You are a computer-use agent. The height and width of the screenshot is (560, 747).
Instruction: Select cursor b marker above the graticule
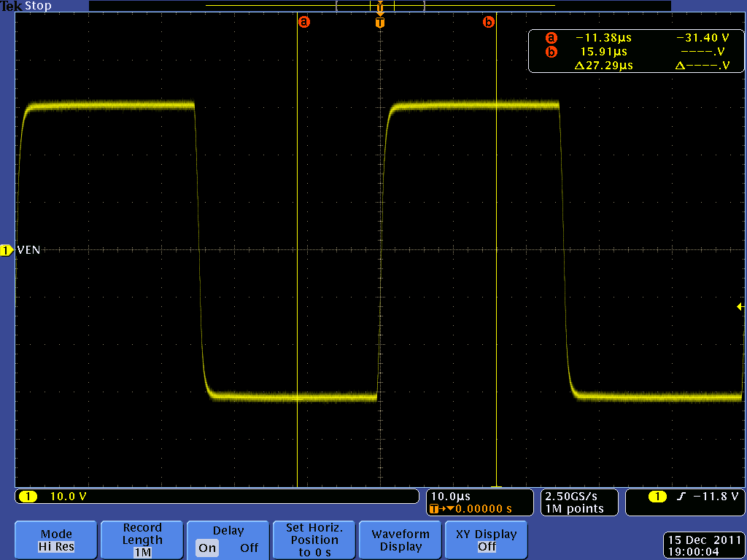(489, 22)
